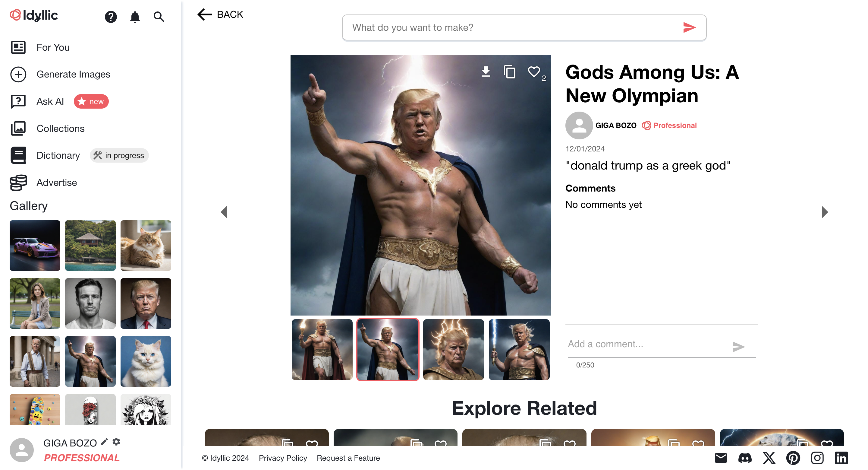Screen dimensions: 868x470
Task: Open notifications bell
Action: (135, 17)
